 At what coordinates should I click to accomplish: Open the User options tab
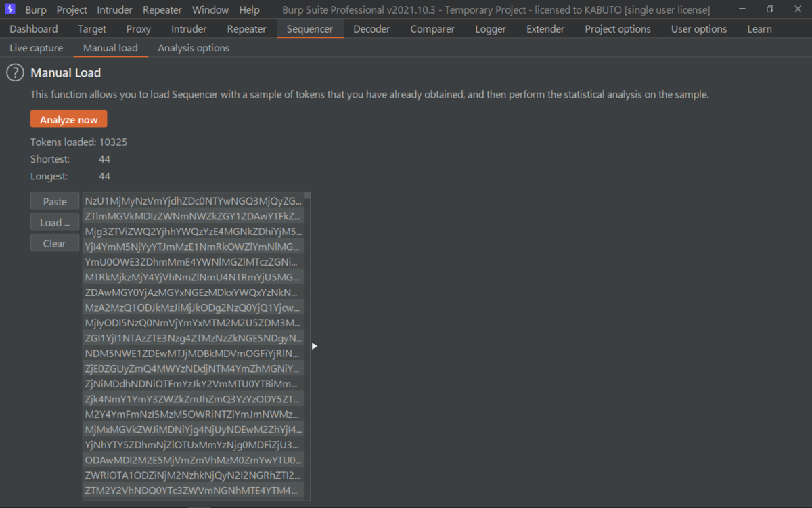click(x=699, y=29)
